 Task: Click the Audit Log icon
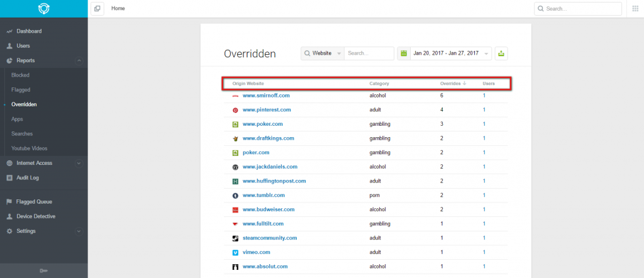(9, 178)
